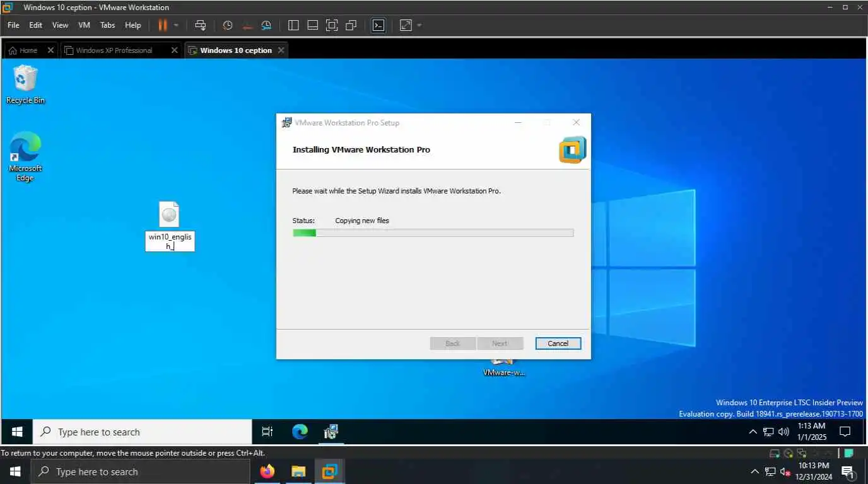868x484 pixels.
Task: Enter full screen mode from the VMware toolbar
Action: pyautogui.click(x=332, y=25)
